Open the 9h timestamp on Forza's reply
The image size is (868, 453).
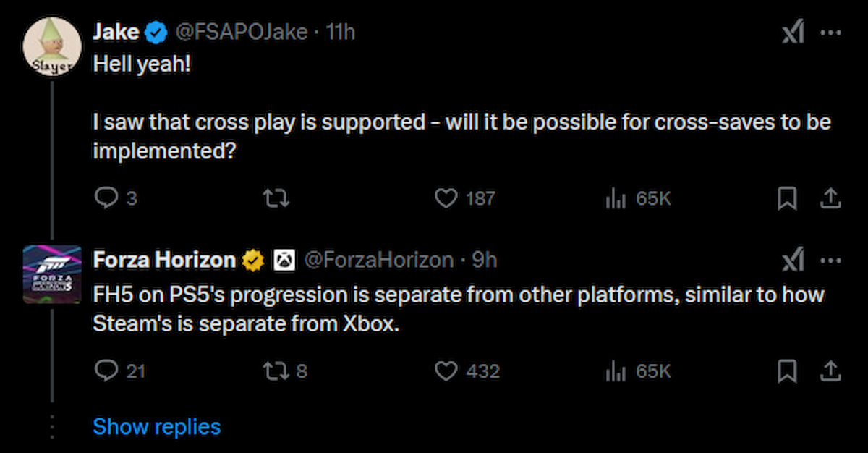[487, 258]
